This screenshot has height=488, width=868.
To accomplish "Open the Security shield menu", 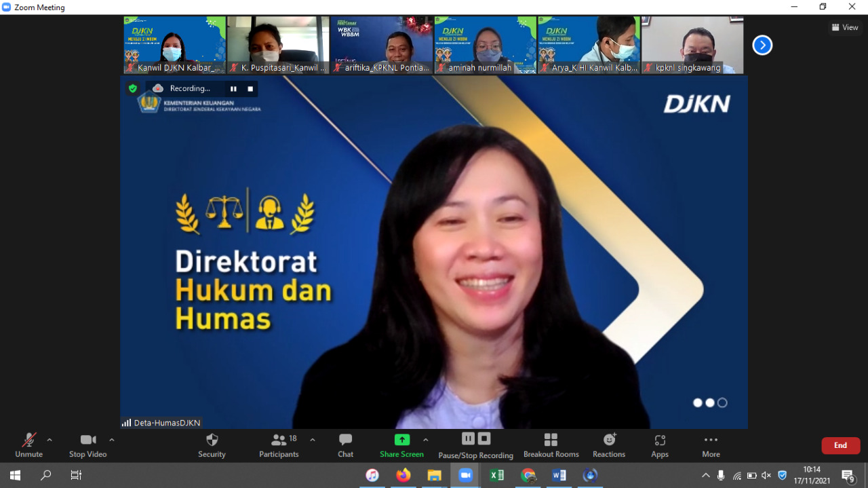I will point(212,445).
